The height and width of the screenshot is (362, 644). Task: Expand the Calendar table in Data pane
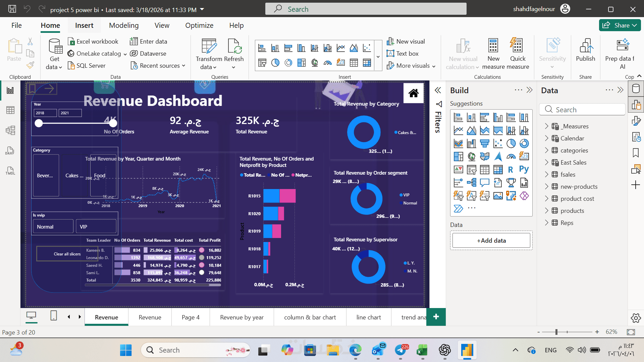tap(547, 138)
